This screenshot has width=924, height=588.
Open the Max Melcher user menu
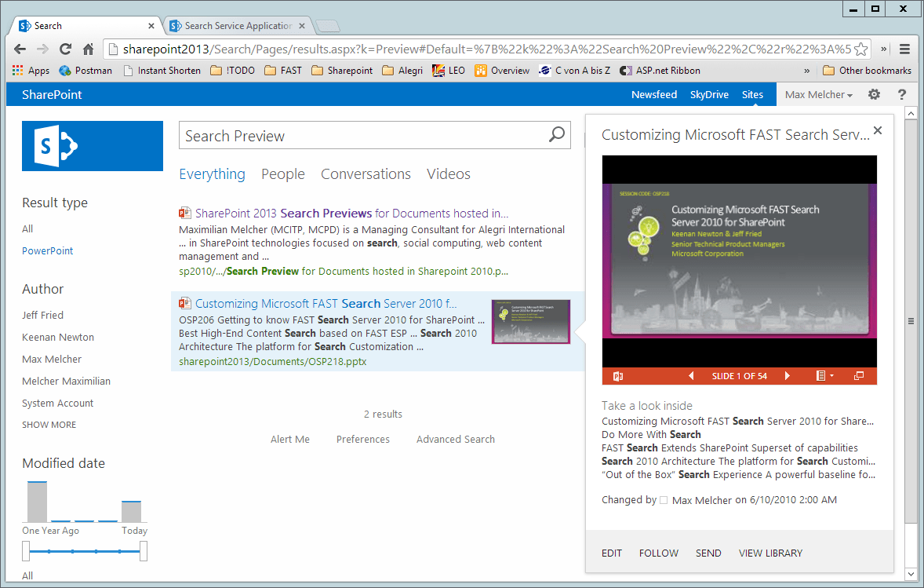click(818, 94)
